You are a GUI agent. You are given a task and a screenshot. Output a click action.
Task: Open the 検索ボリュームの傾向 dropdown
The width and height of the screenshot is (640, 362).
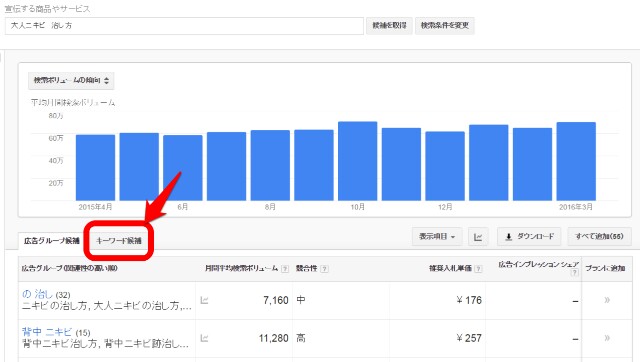pos(71,80)
